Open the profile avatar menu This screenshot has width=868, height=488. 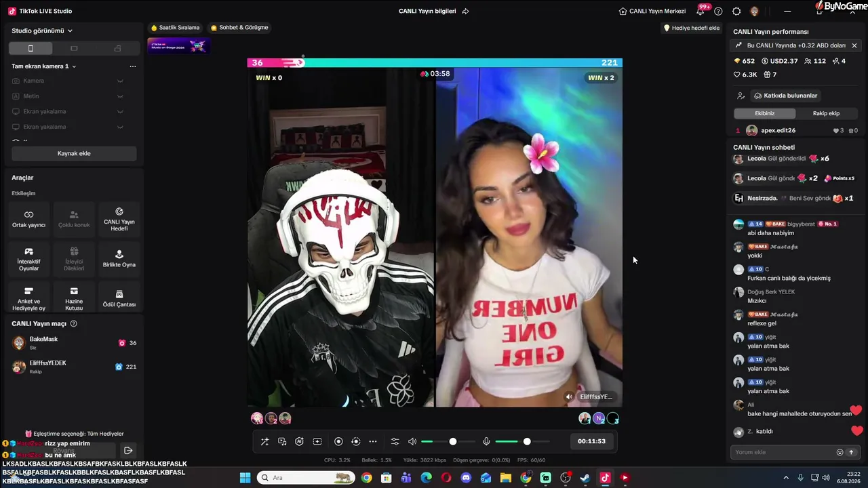click(754, 11)
